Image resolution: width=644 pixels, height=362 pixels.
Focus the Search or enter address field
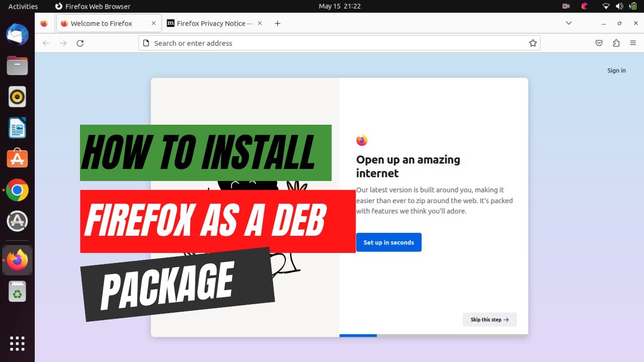point(340,43)
